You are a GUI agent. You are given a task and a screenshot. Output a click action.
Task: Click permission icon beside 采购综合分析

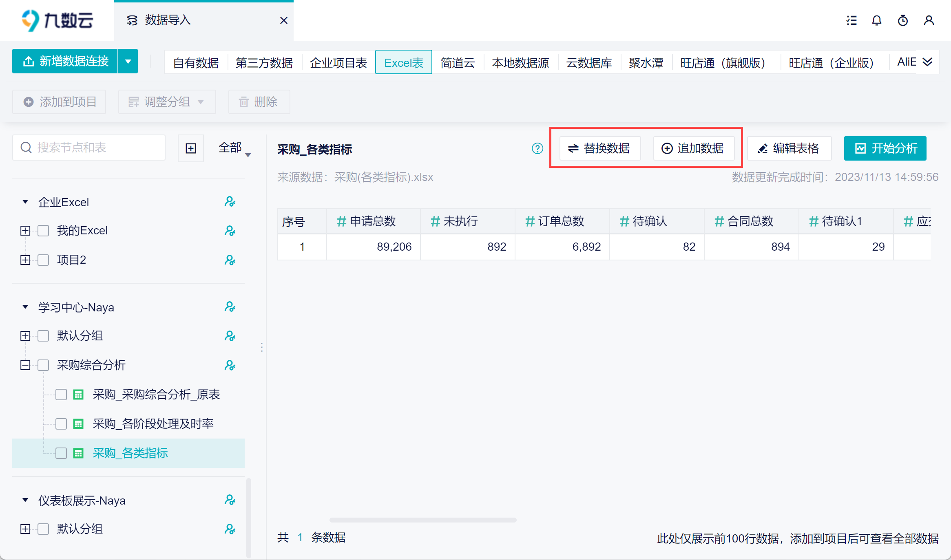tap(230, 365)
